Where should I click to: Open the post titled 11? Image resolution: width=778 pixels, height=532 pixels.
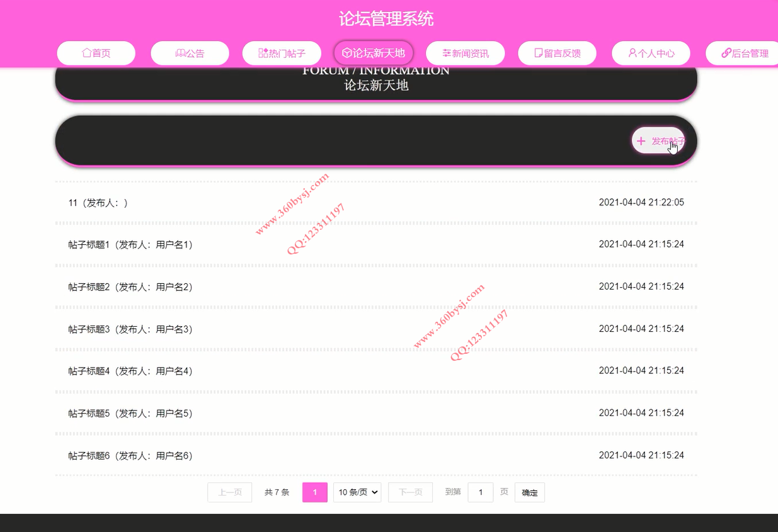click(376, 203)
